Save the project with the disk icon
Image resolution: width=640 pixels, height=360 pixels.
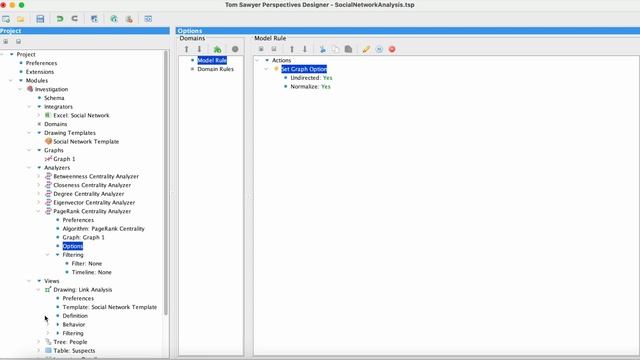[x=40, y=19]
